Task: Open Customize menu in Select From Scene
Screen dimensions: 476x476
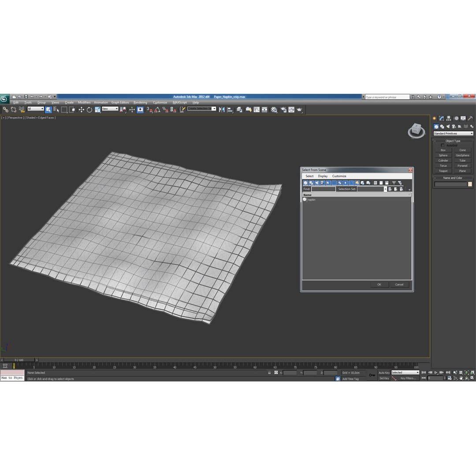Action: pyautogui.click(x=339, y=176)
